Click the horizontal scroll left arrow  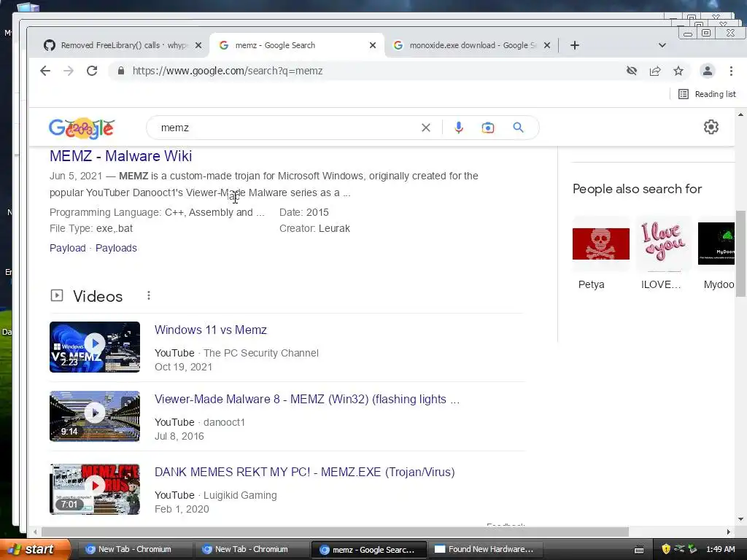pyautogui.click(x=35, y=532)
